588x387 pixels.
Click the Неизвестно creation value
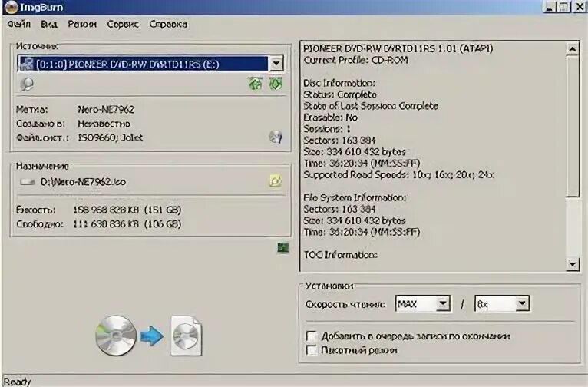(104, 124)
